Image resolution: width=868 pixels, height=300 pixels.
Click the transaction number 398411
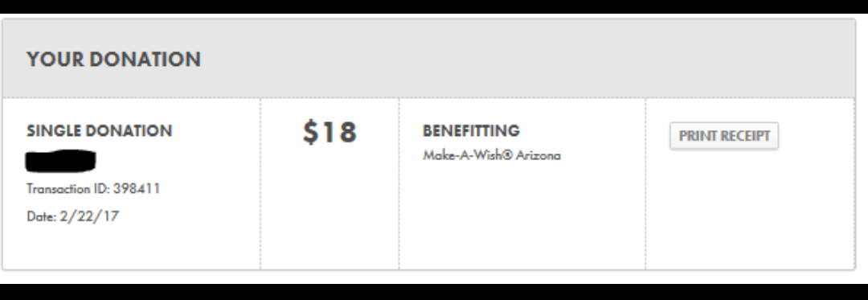click(137, 189)
